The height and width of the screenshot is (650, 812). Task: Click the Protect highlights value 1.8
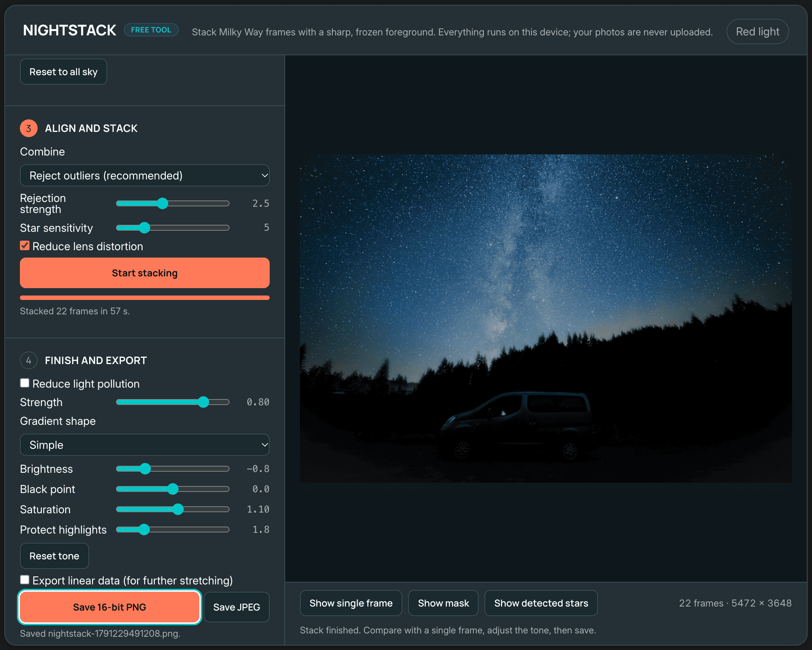click(x=260, y=530)
